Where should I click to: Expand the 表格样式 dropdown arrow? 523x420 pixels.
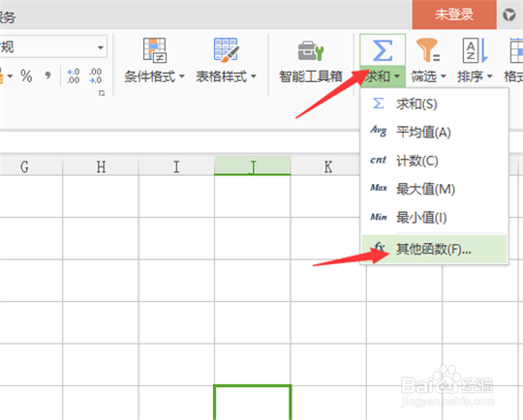[254, 76]
